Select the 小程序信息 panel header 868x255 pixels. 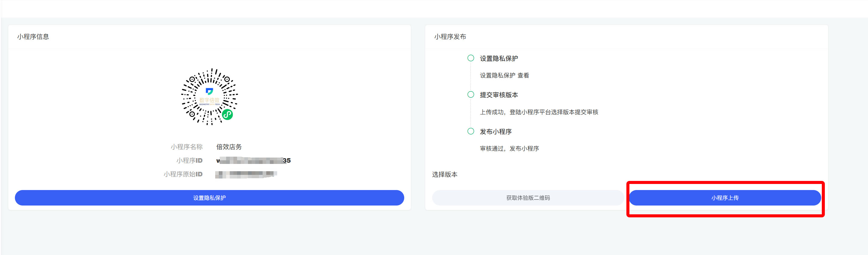point(33,37)
